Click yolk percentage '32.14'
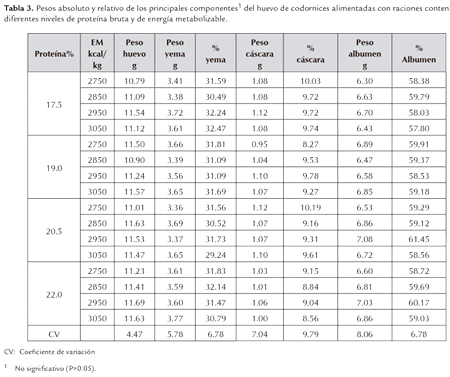Image resolution: width=450 pixels, height=377 pixels. (x=216, y=287)
